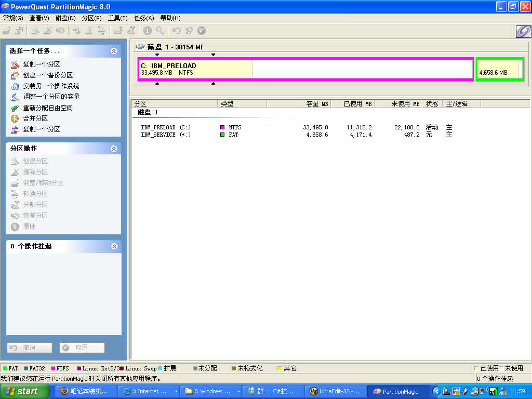Screen dimensions: 532x399
Task: Open the 查看(V) menu
Action: coord(39,18)
